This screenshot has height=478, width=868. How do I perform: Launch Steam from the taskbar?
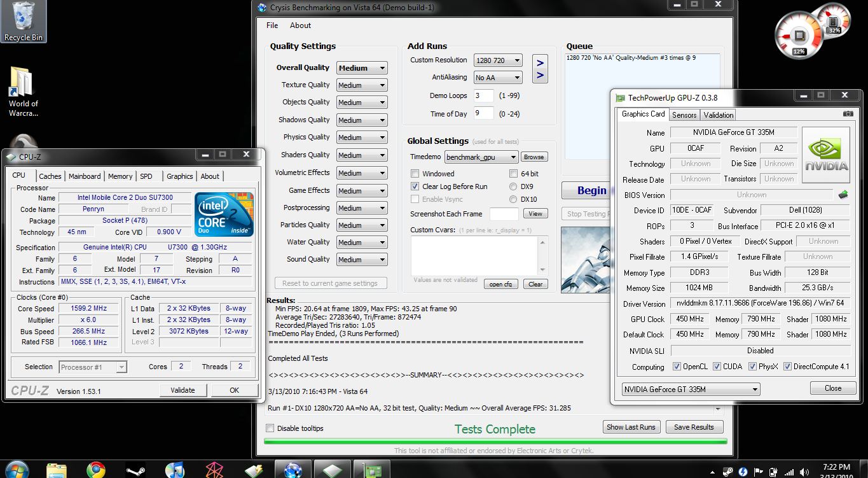[135, 470]
